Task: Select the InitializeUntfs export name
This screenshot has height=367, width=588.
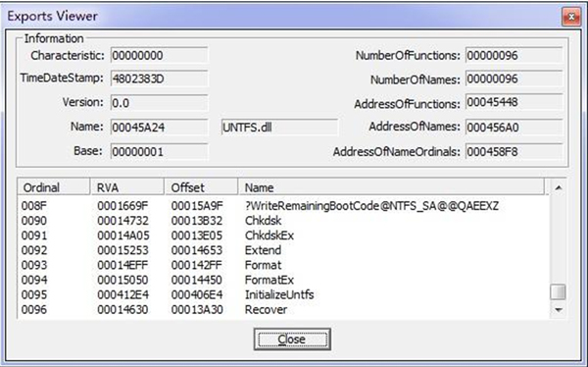Action: pos(279,294)
